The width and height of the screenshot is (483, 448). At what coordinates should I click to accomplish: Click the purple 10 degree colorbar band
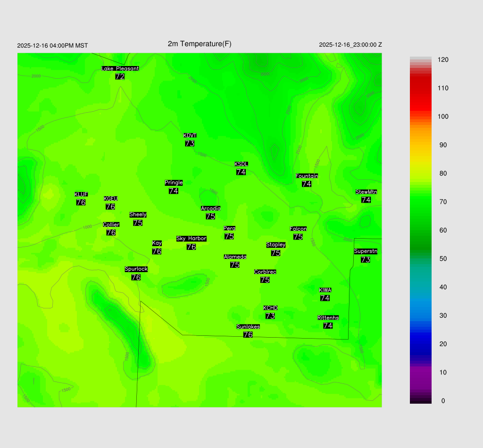(420, 373)
